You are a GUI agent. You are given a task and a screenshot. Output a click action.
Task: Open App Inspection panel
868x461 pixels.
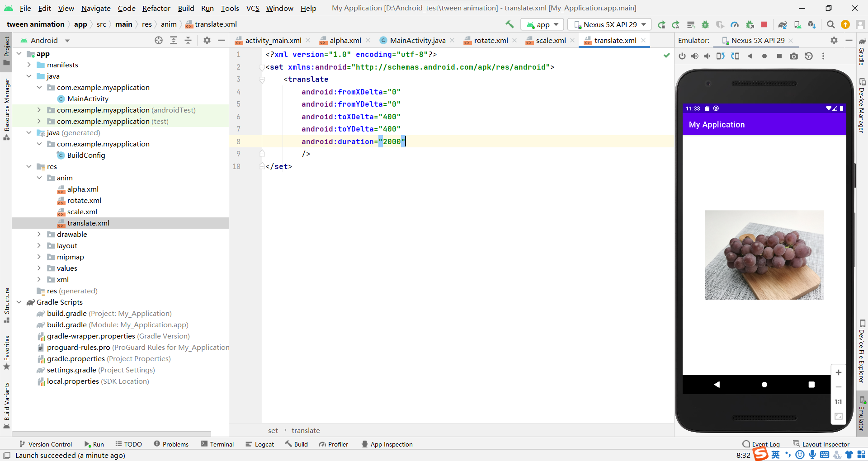(387, 444)
